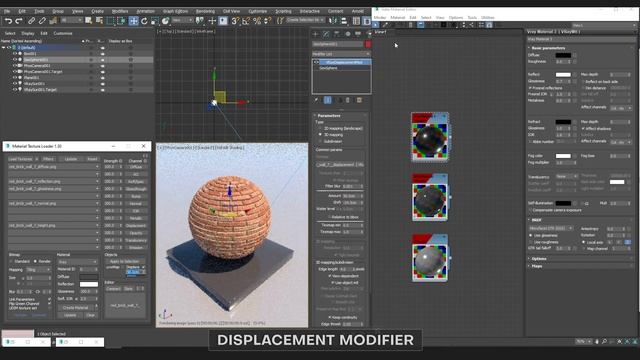Open the Display panel icon
This screenshot has width=640, height=360.
pos(358,34)
